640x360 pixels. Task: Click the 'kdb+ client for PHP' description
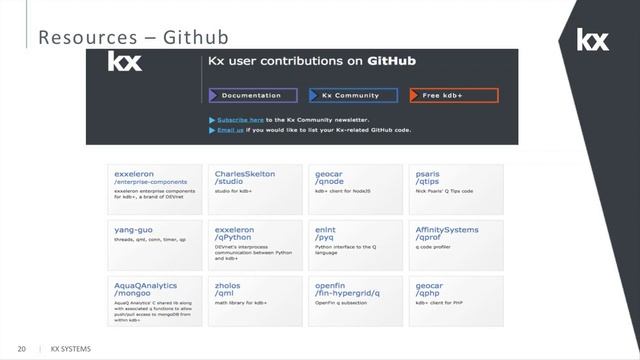pyautogui.click(x=439, y=303)
